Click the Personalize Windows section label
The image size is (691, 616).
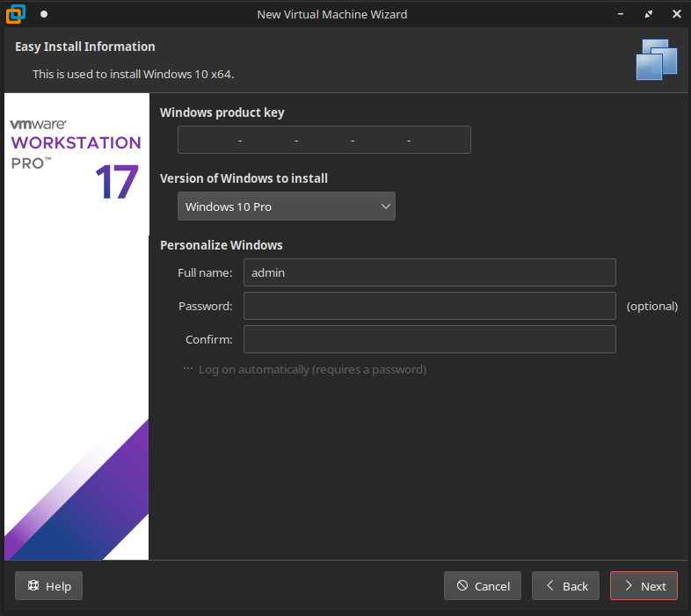(221, 245)
